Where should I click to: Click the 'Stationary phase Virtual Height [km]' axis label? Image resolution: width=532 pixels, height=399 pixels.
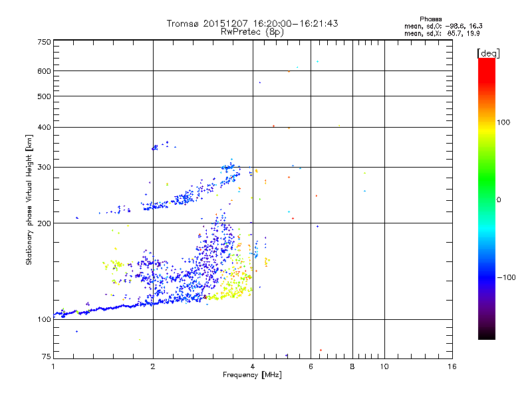pos(29,200)
